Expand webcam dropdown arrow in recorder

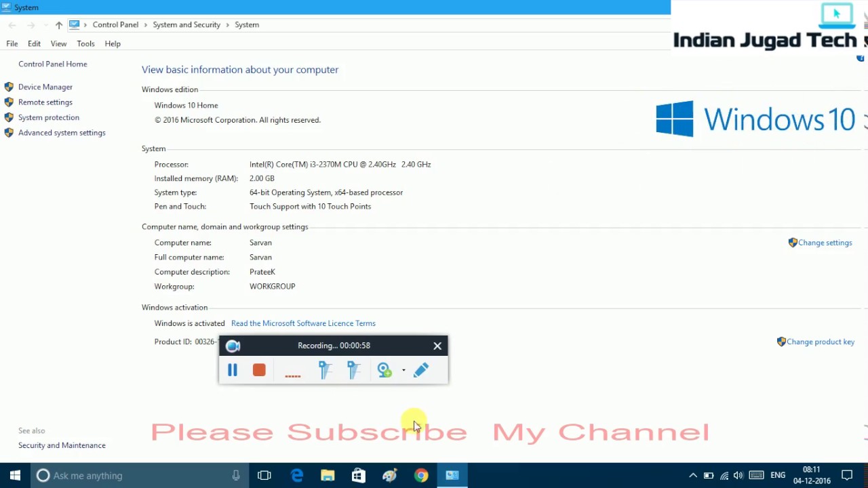(403, 370)
